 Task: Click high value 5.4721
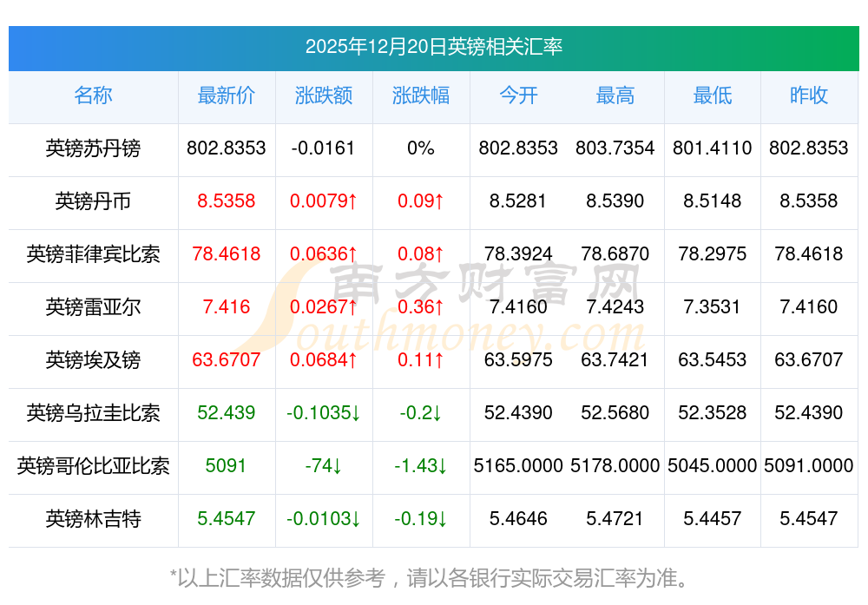(x=615, y=519)
